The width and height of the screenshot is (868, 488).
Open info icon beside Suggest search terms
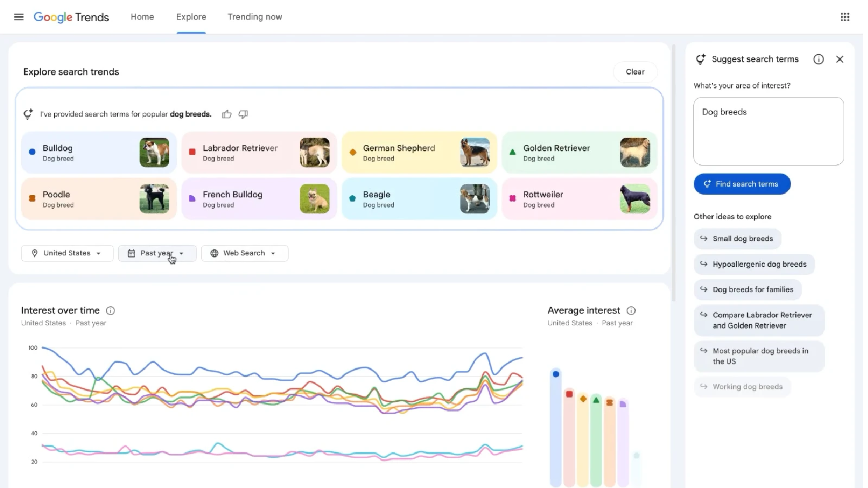click(x=818, y=59)
